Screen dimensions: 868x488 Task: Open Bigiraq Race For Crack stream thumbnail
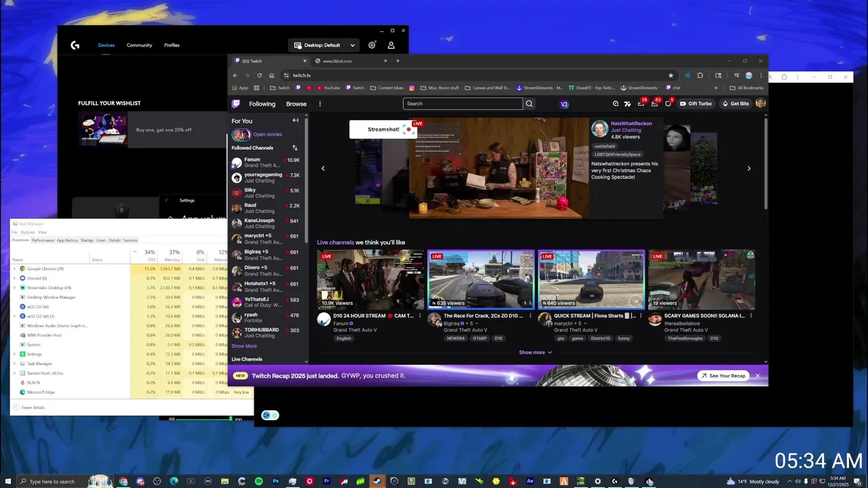pos(481,279)
